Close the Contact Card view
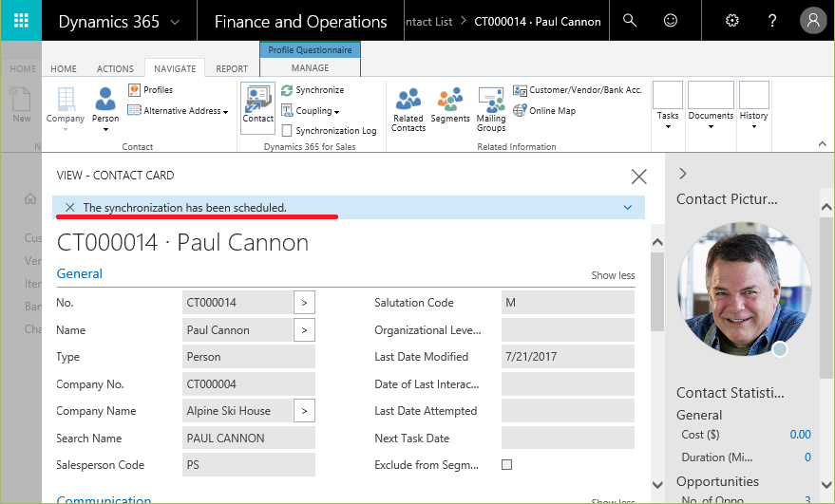 tap(638, 177)
